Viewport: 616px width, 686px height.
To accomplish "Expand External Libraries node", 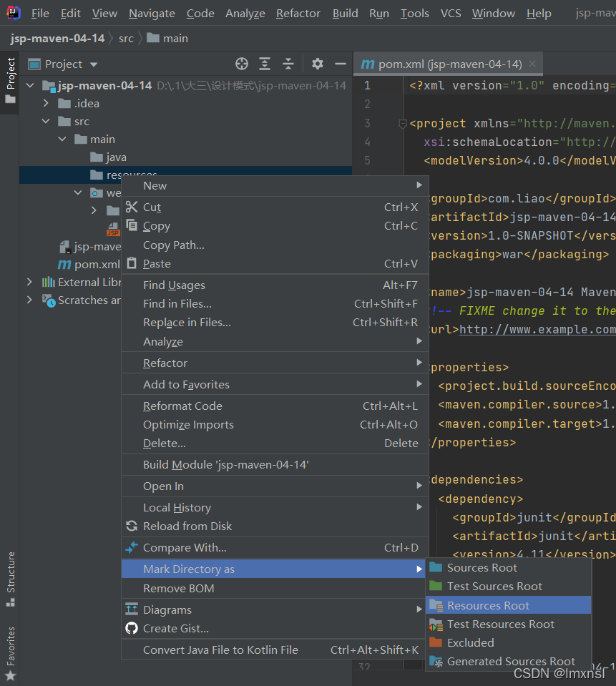I will click(x=29, y=282).
